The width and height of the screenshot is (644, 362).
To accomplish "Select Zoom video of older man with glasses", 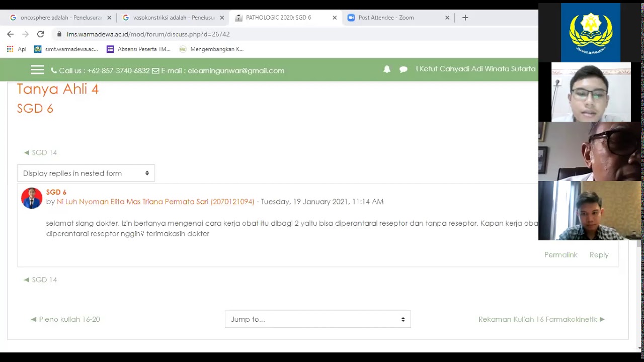I will [x=590, y=151].
